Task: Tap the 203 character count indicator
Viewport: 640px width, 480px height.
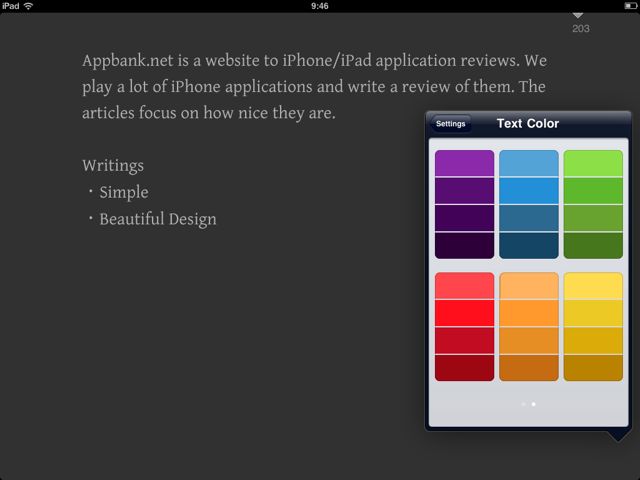Action: tap(580, 29)
